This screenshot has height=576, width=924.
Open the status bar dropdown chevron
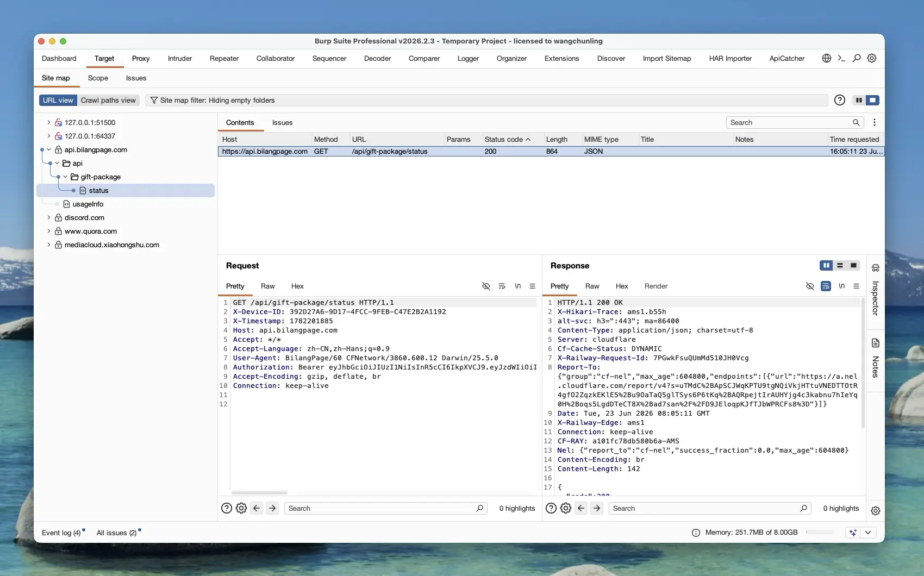[868, 533]
